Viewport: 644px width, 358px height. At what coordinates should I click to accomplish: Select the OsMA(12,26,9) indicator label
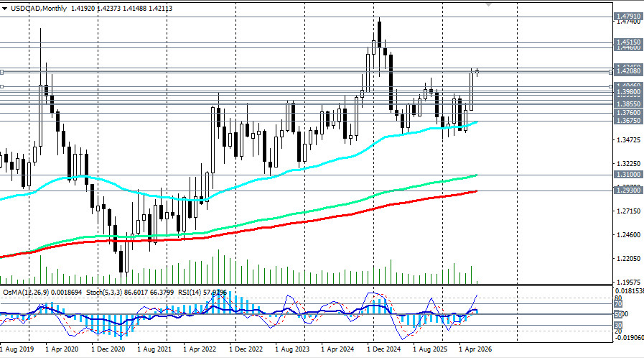pyautogui.click(x=26, y=293)
